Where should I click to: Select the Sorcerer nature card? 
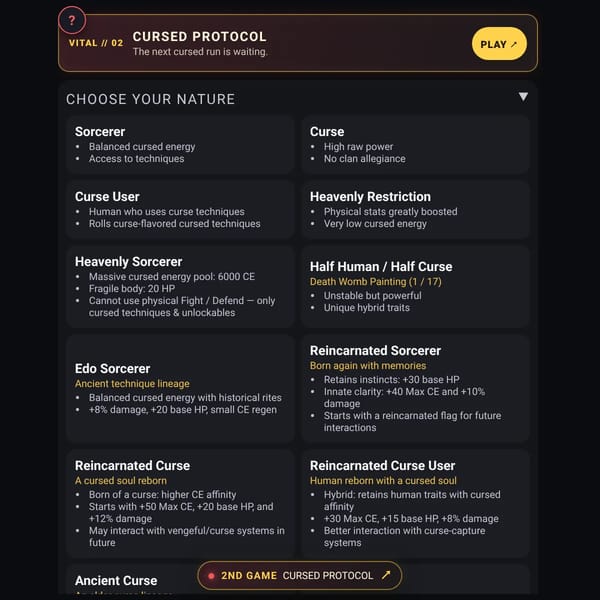tap(180, 145)
